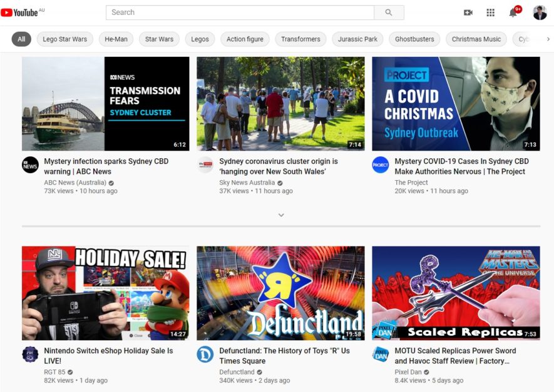
Task: Open the YouTube apps grid icon
Action: pyautogui.click(x=490, y=13)
